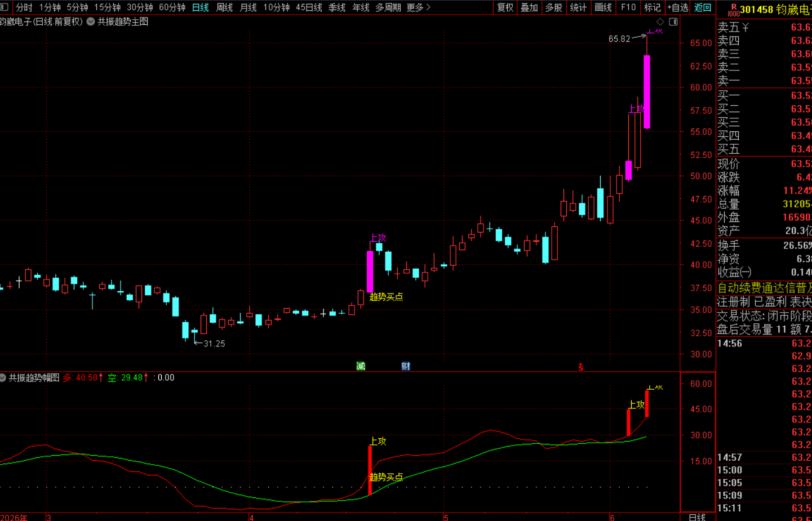The width and height of the screenshot is (812, 521).
Task: Select the 60分钟 period tab
Action: 172,7
